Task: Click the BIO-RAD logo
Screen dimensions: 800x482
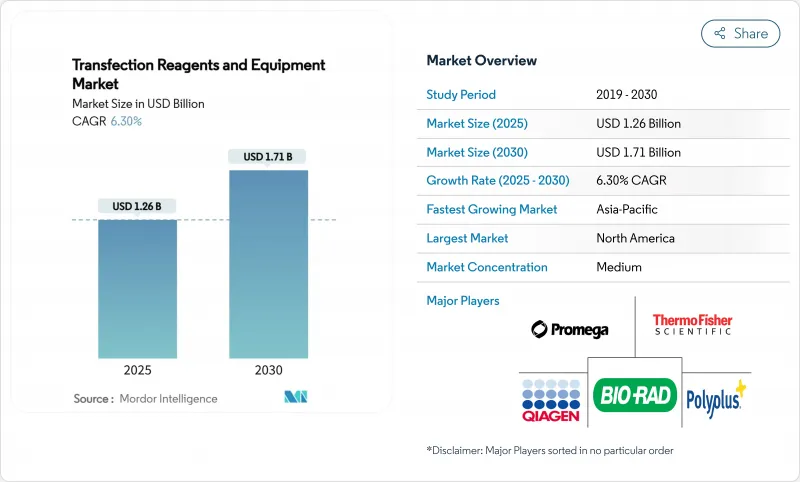Action: pos(635,395)
